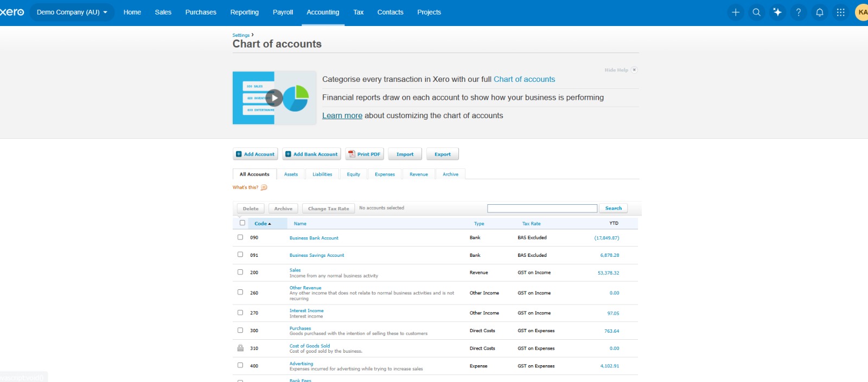Click the Import button
The image size is (868, 382).
coord(405,154)
